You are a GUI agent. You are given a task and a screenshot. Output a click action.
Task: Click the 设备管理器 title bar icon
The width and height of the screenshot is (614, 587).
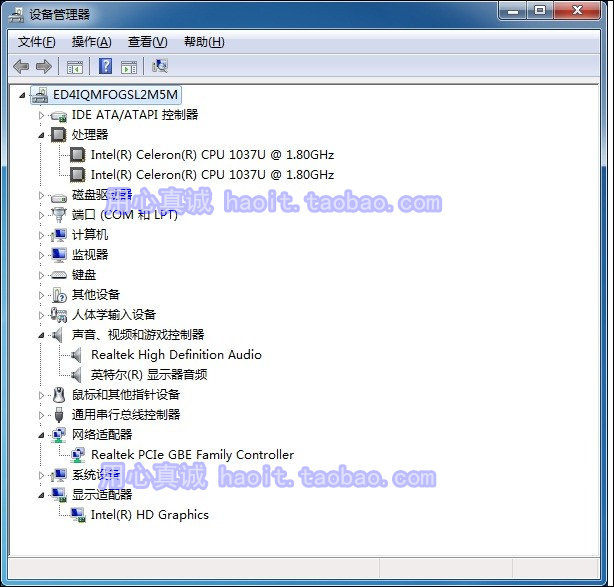(x=16, y=15)
